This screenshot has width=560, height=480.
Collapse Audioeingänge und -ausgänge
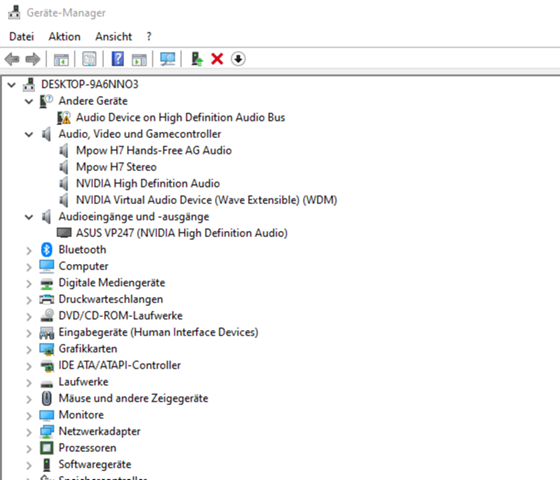coord(29,217)
